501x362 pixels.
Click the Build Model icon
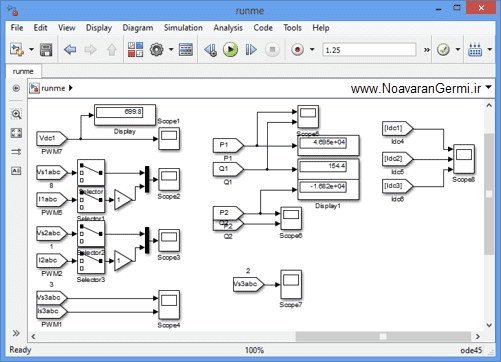point(475,50)
